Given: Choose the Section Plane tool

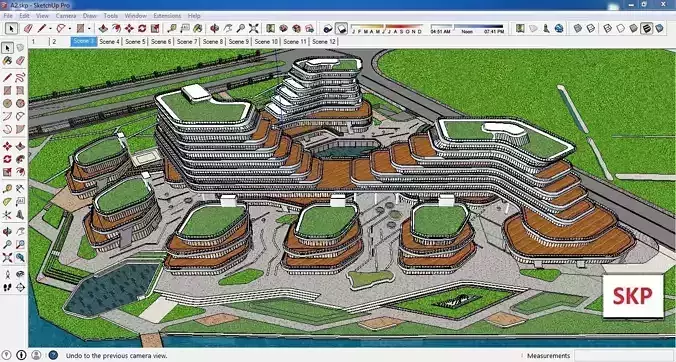Looking at the screenshot, I should (x=20, y=287).
